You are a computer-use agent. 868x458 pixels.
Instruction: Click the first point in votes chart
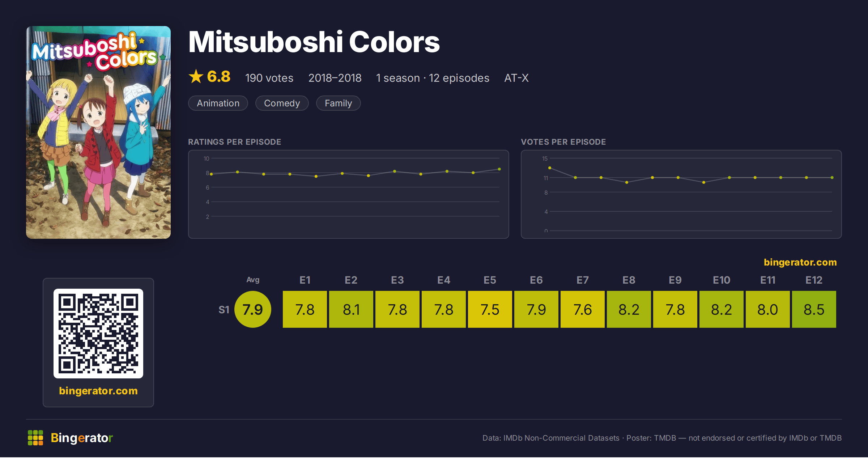550,168
